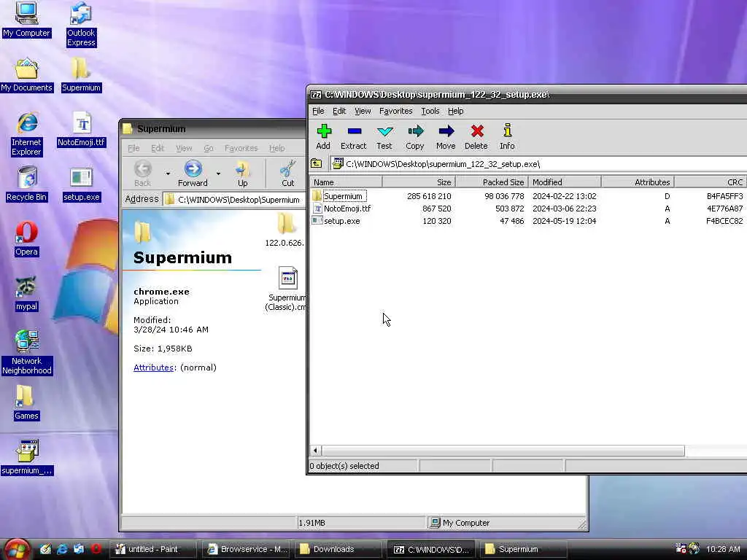This screenshot has height=560, width=747.
Task: Click the 285 618 210 size value
Action: (429, 196)
